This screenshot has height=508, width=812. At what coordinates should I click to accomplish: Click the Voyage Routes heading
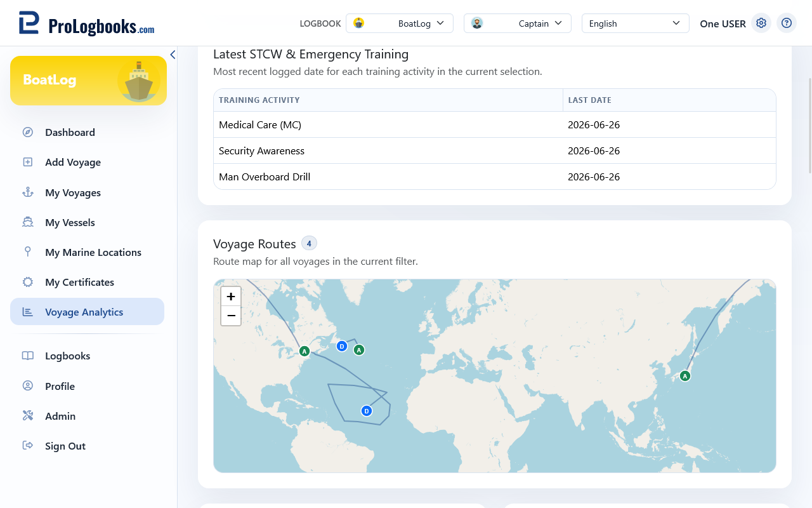click(254, 244)
